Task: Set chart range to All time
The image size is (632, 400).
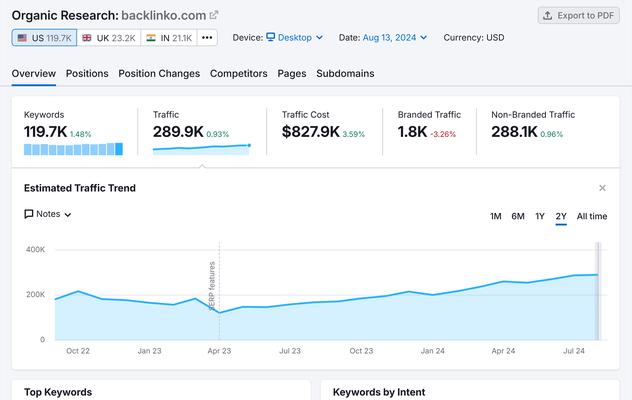Action: pyautogui.click(x=592, y=216)
